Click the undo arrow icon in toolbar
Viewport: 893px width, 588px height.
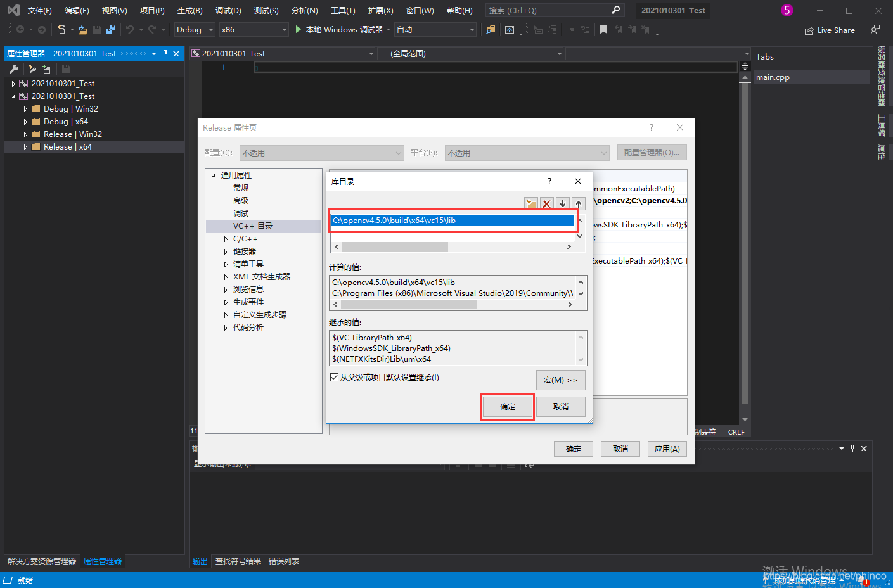[x=130, y=30]
